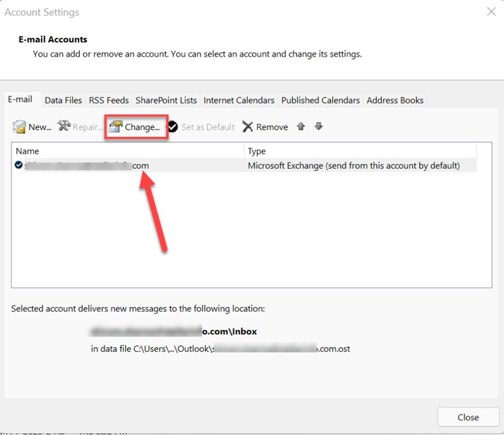Click the E-mail Accounts heading
The width and height of the screenshot is (504, 435).
(x=53, y=39)
